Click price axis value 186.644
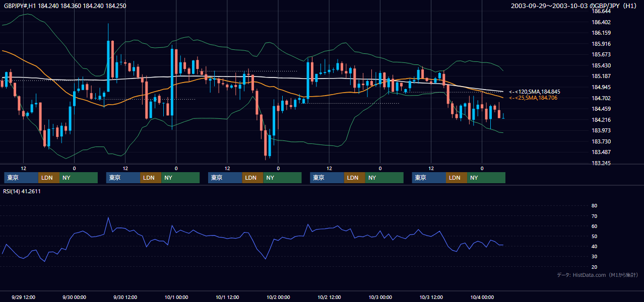Viewport: 644px width, 302px height. [601, 11]
